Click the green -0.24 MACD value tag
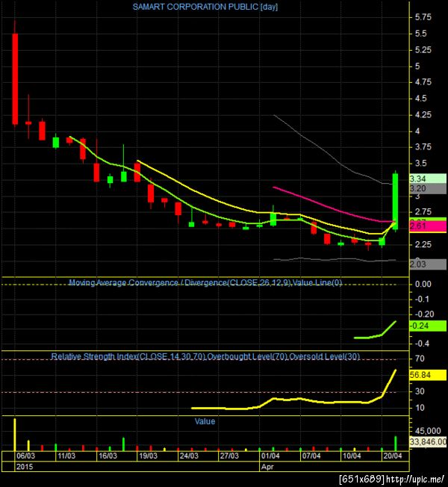Screen dimensions: 448x487 (x=428, y=326)
